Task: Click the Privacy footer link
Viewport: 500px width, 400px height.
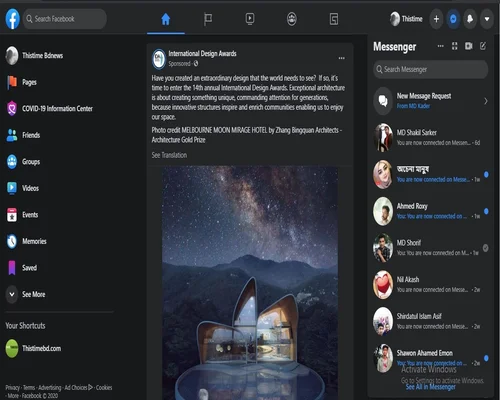Action: click(x=12, y=388)
